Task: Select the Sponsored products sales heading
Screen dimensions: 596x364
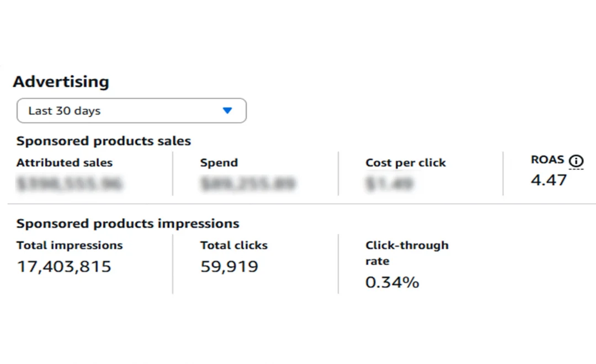Action: tap(103, 141)
